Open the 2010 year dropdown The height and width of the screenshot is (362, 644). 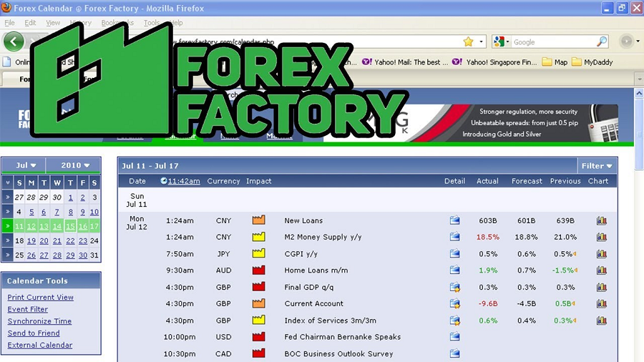point(73,165)
